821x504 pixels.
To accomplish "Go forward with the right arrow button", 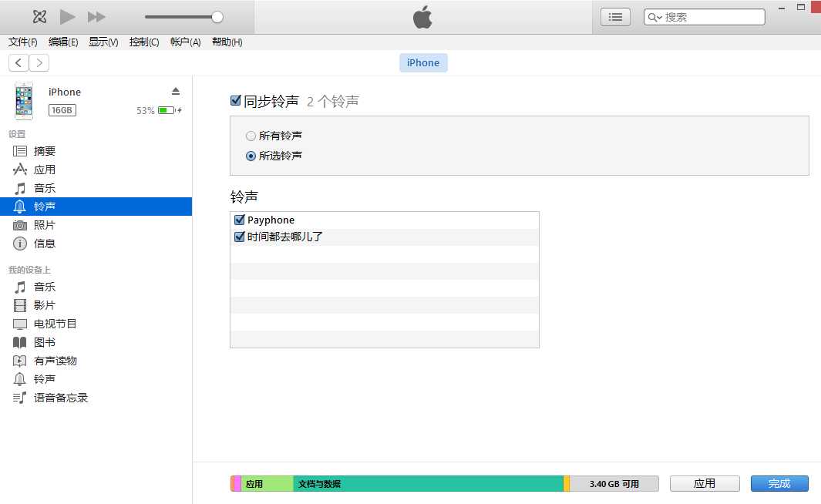I will (x=39, y=62).
